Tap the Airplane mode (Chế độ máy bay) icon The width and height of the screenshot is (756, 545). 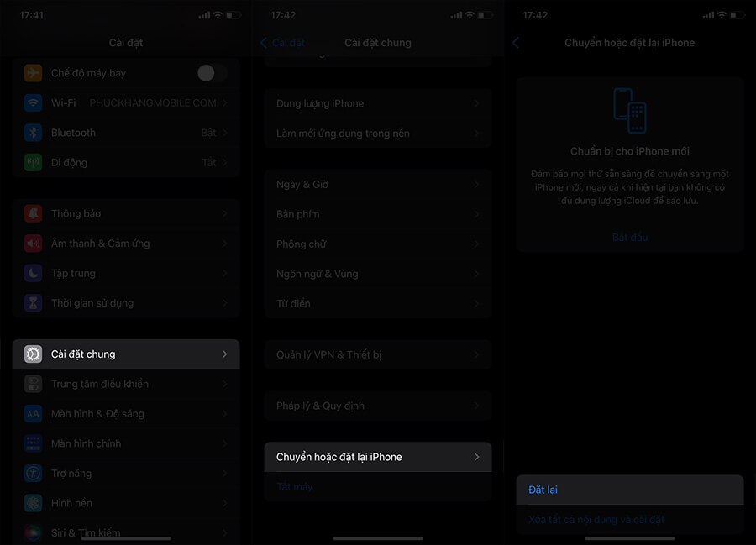coord(34,73)
